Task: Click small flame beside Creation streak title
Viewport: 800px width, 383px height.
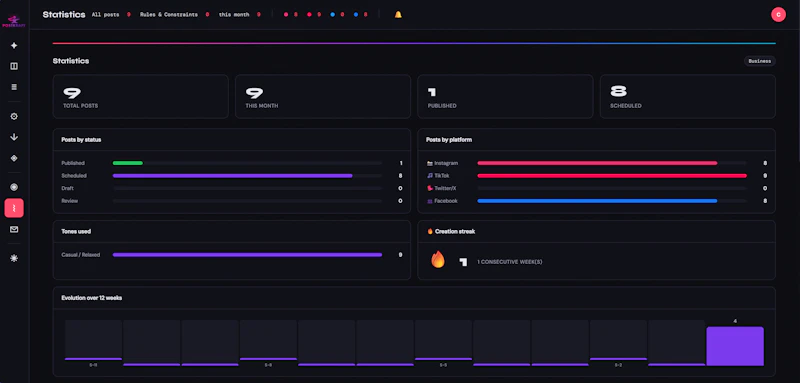Action: pyautogui.click(x=430, y=231)
